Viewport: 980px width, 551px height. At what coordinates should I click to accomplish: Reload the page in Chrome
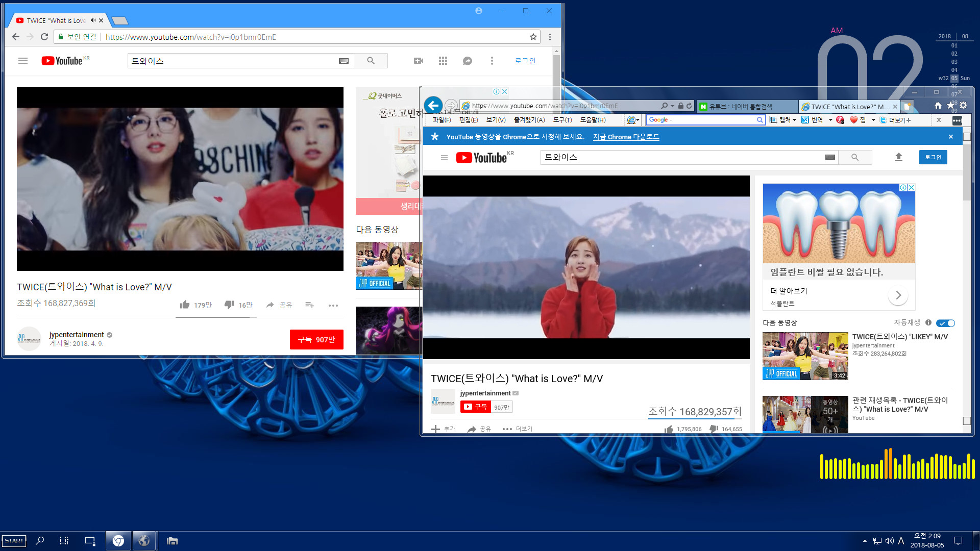click(x=44, y=37)
